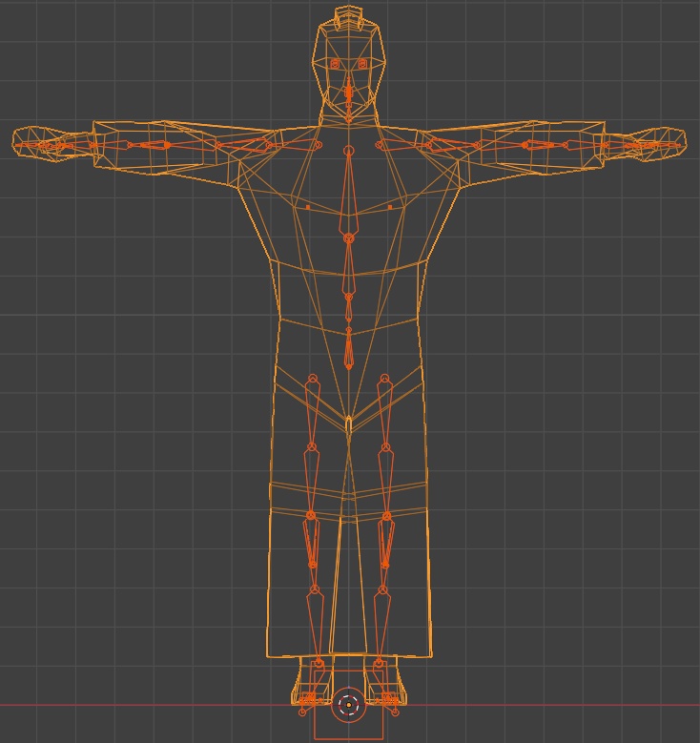700x743 pixels.
Task: Click the small chest marker on viewer's right
Action: 389,208
